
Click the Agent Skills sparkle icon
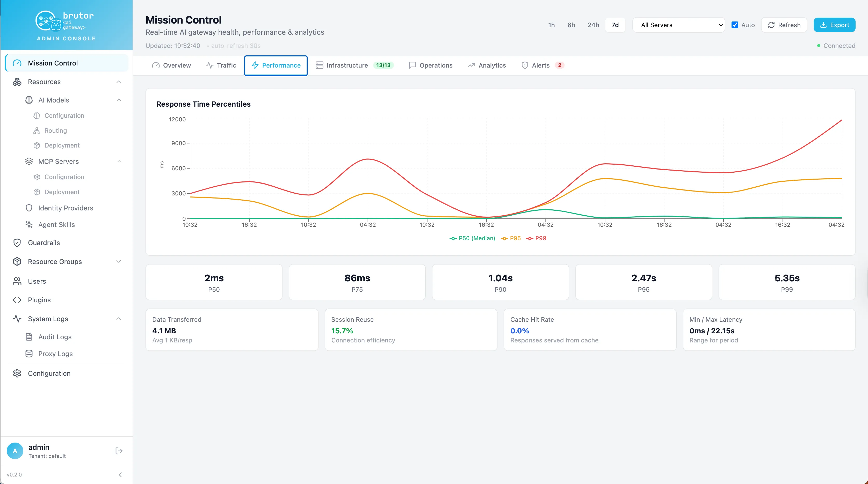[29, 224]
